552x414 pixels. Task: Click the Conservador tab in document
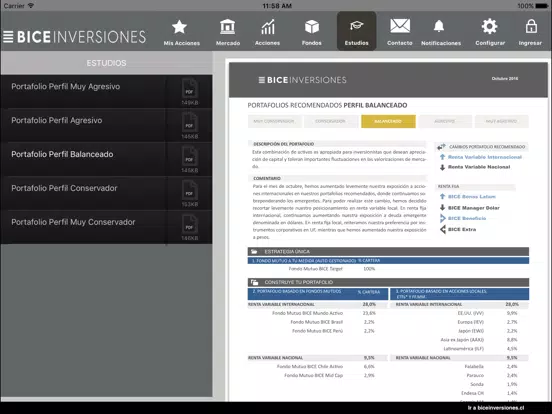point(331,121)
